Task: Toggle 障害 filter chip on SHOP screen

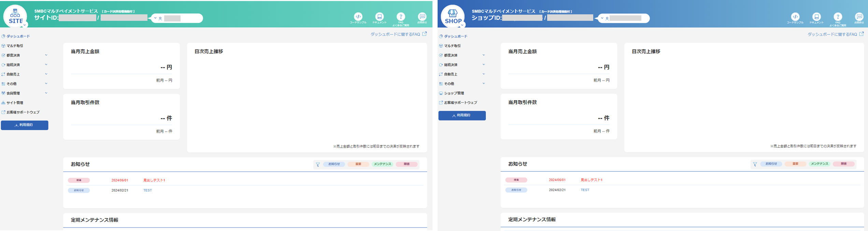Action: (844, 164)
